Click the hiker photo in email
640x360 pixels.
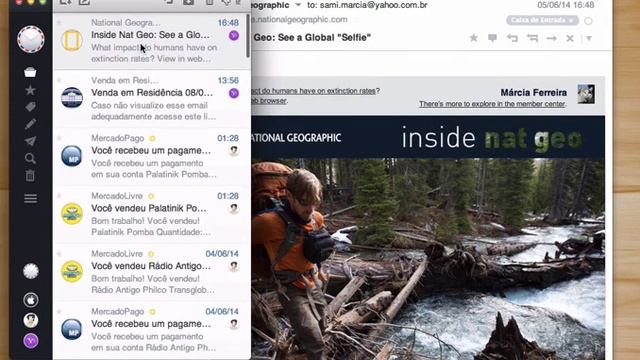[x=428, y=259]
